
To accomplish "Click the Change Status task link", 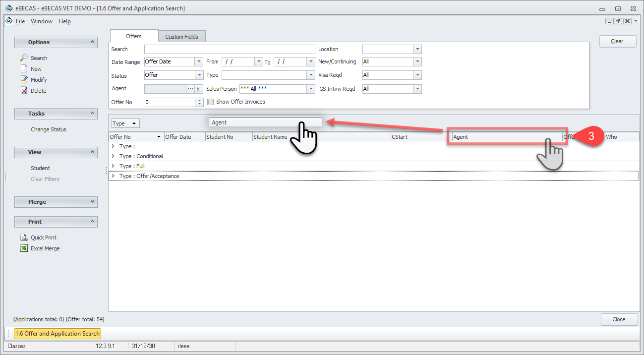I will 48,129.
